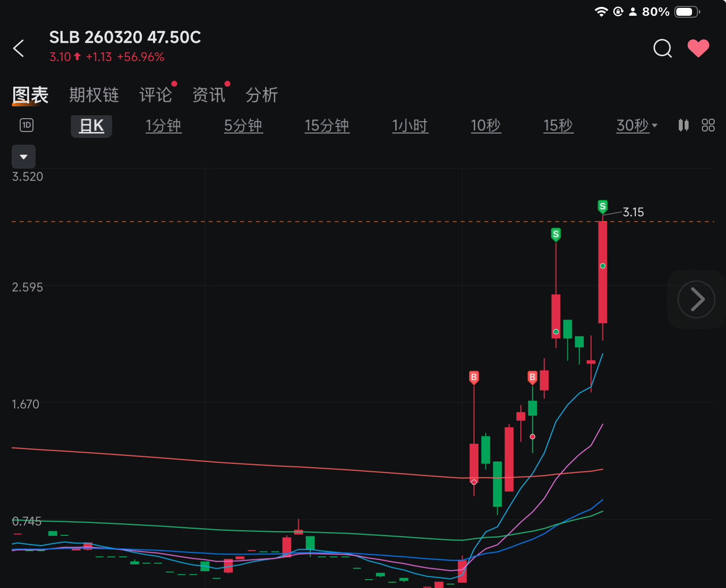Select the 日K timeframe

tap(92, 126)
